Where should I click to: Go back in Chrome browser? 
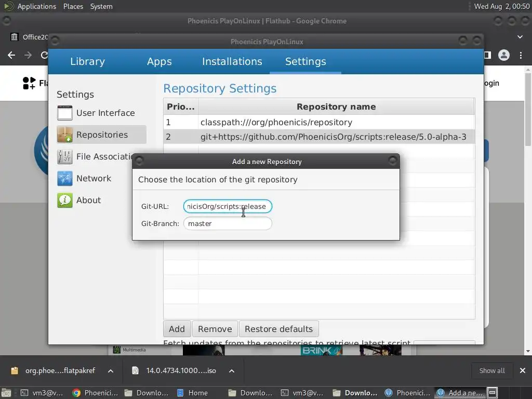pos(11,55)
